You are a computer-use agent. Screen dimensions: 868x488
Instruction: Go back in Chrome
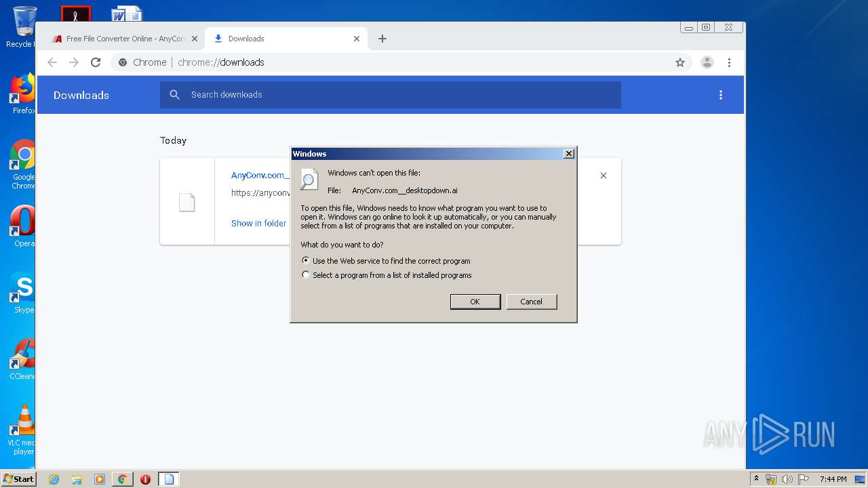click(x=52, y=62)
